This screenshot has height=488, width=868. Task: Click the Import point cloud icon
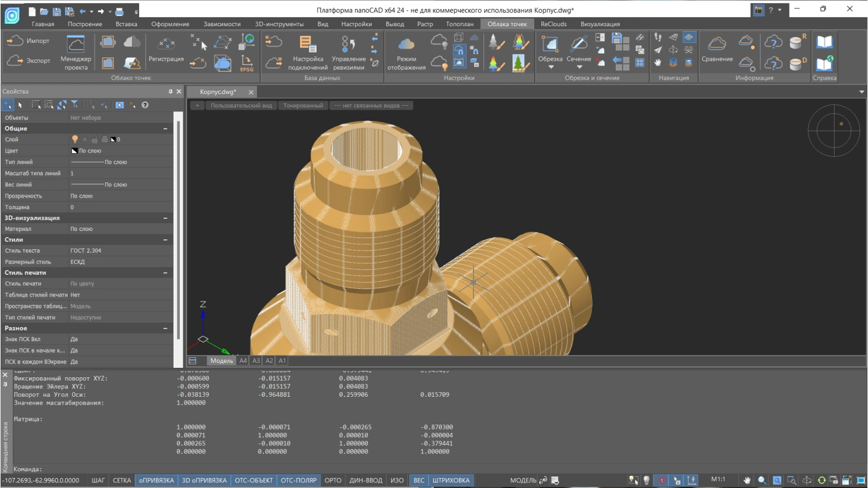click(16, 41)
